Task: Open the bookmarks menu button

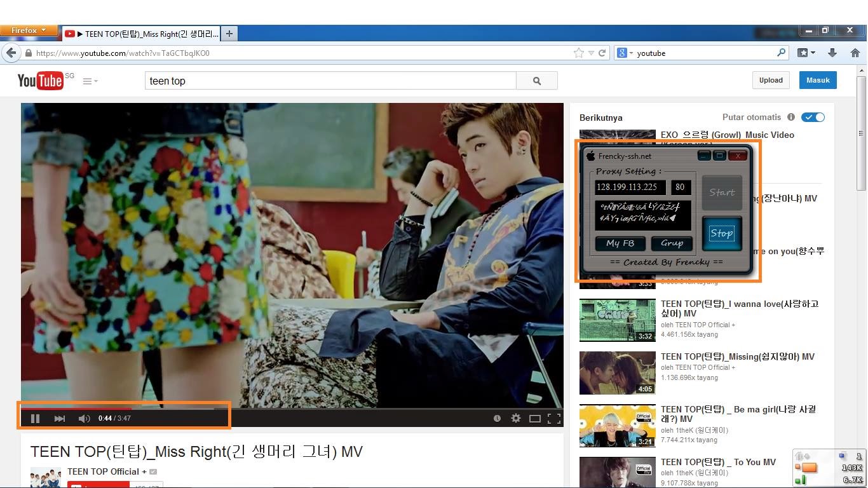Action: 806,53
